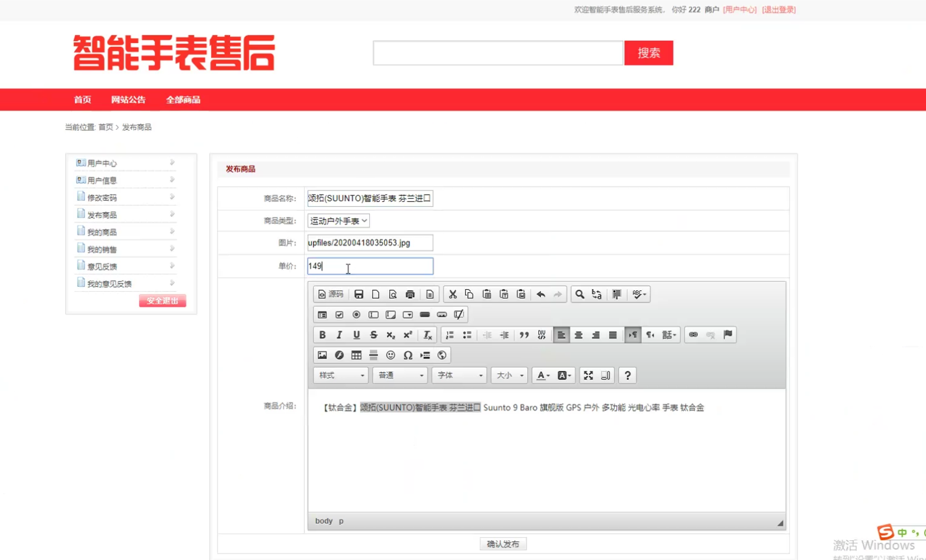
Task: Click the Save icon in editor toolbar
Action: click(x=359, y=294)
